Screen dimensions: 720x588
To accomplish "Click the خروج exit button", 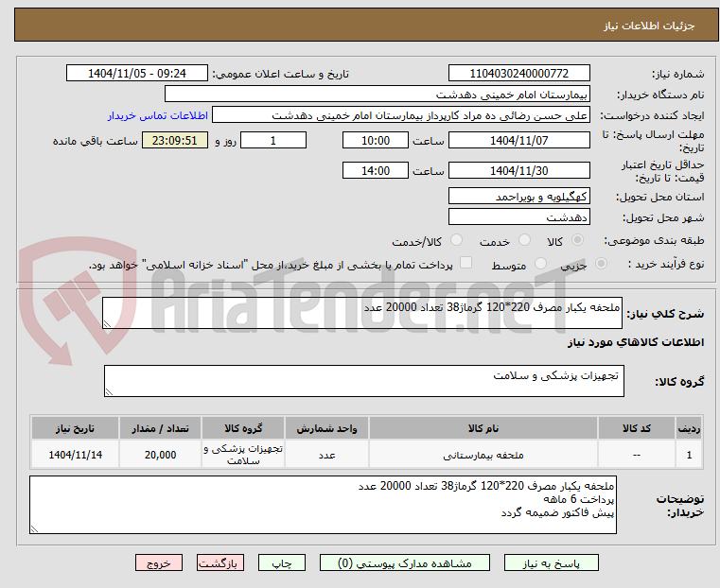I will (159, 562).
